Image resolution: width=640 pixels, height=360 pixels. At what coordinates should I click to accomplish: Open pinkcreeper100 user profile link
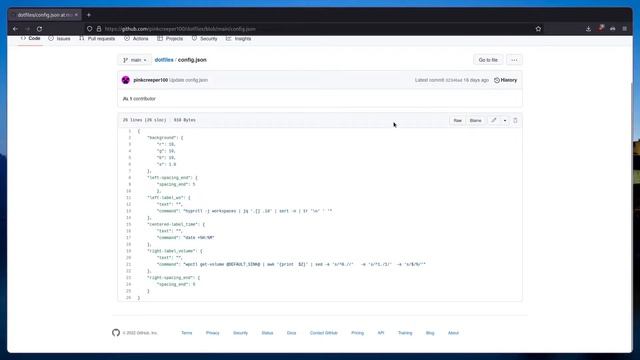pyautogui.click(x=151, y=80)
